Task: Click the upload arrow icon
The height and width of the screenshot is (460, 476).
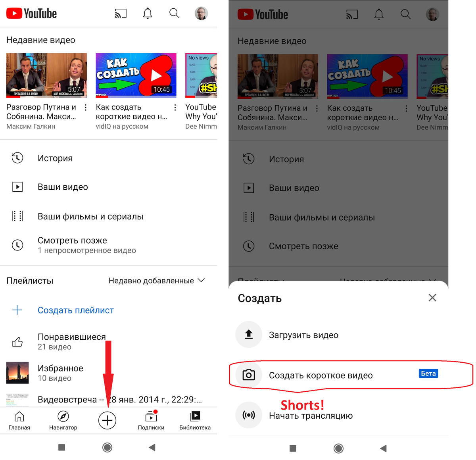Action: coord(249,335)
